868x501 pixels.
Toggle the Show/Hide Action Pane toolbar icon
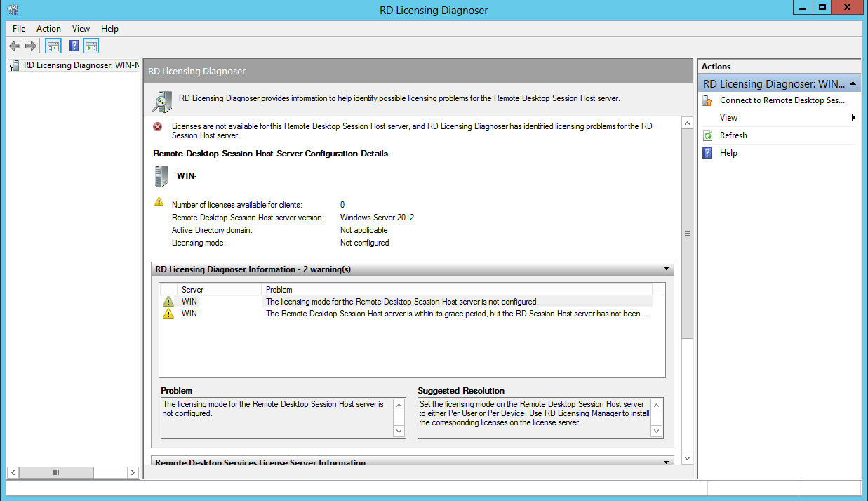click(91, 46)
